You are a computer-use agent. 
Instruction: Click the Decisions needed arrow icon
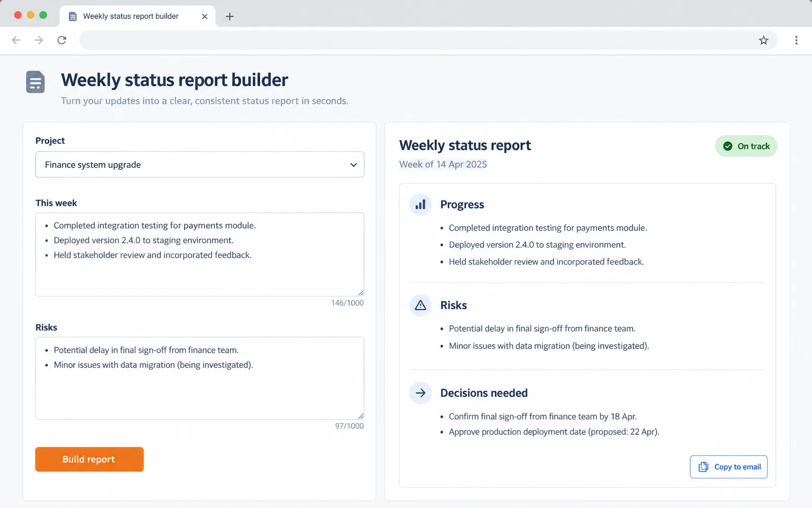tap(420, 393)
